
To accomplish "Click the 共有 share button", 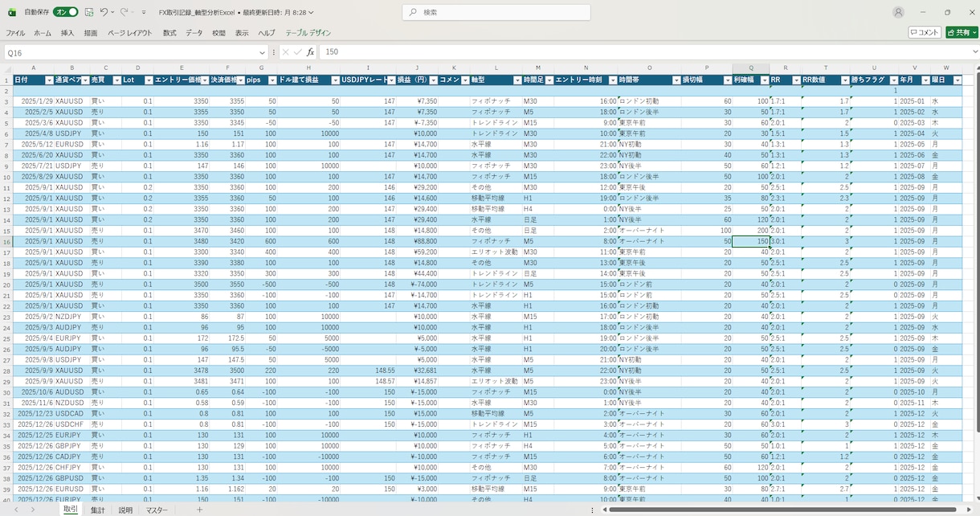I will (962, 32).
